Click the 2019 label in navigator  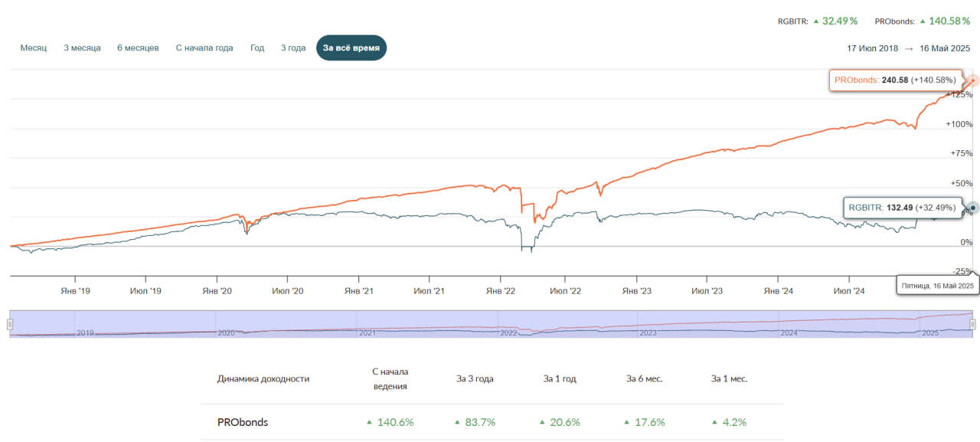(86, 333)
